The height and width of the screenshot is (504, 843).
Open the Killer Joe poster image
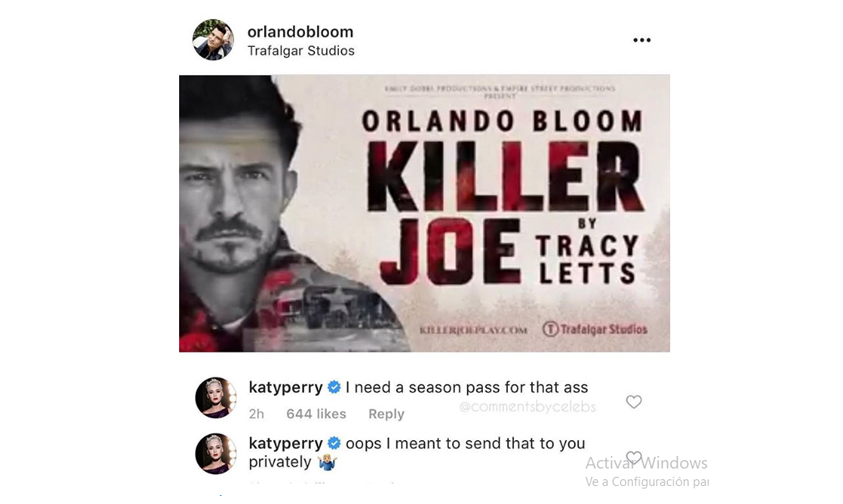[x=424, y=213]
